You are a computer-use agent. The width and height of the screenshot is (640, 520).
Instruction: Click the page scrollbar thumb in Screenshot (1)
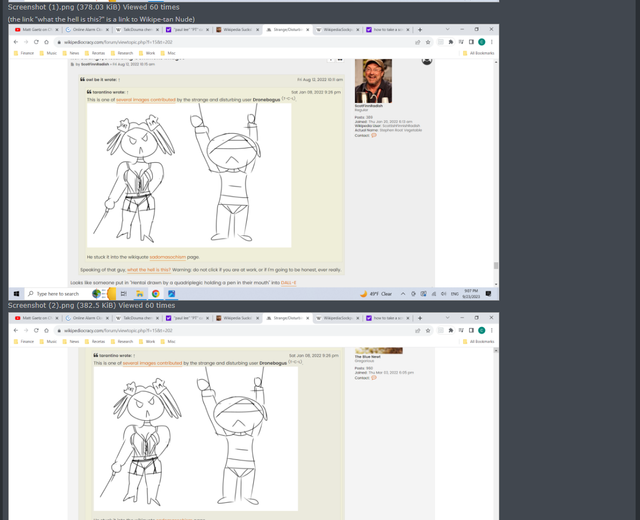pyautogui.click(x=496, y=266)
